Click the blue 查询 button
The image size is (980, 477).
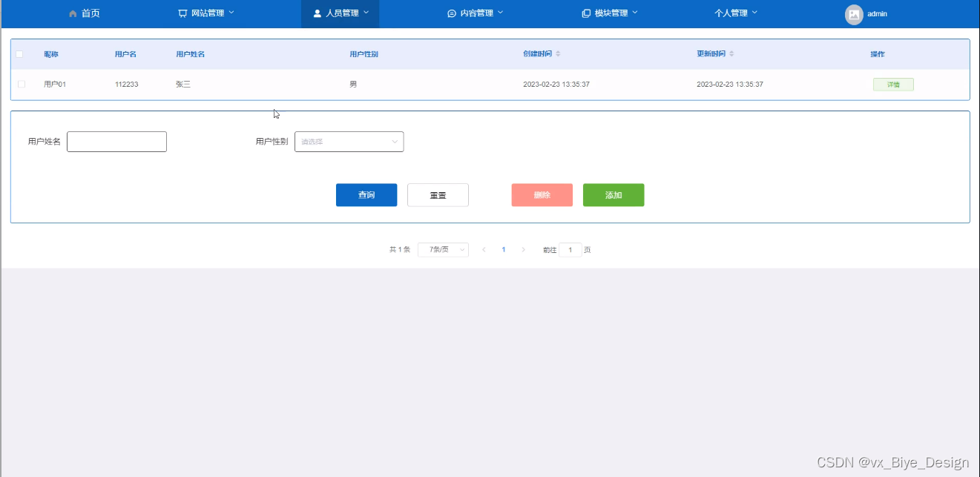366,195
